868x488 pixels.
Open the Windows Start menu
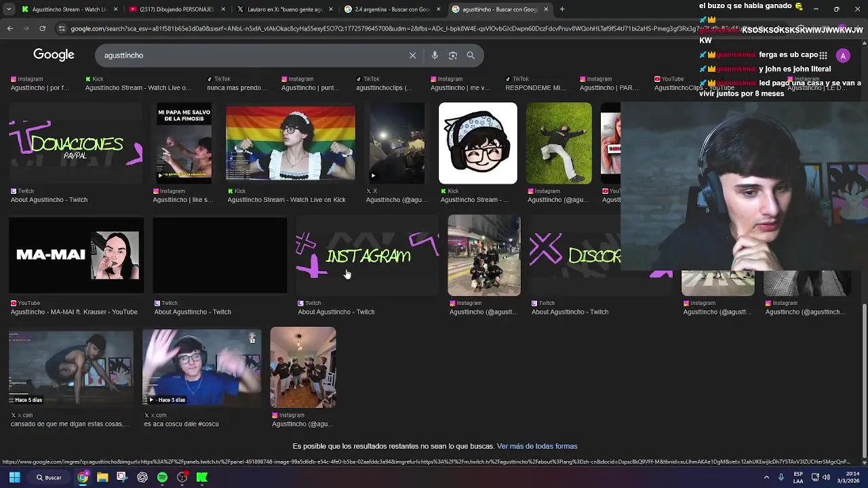click(x=14, y=477)
